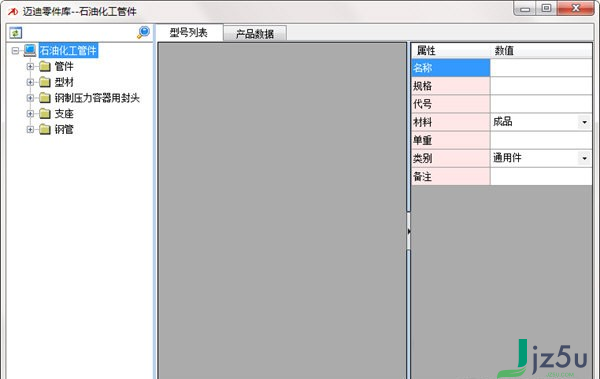Expand the 型材 tree node
Viewport: 600px width, 379px height.
30,82
